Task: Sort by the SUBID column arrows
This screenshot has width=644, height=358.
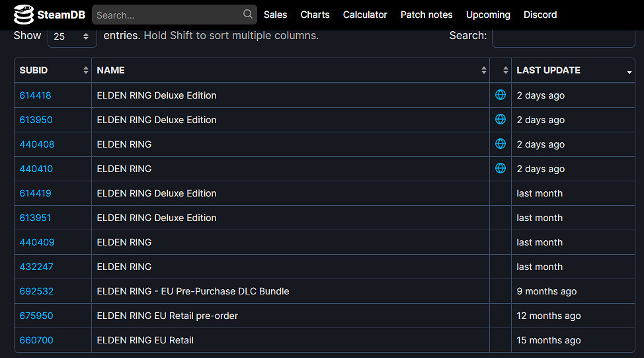Action: [x=85, y=70]
